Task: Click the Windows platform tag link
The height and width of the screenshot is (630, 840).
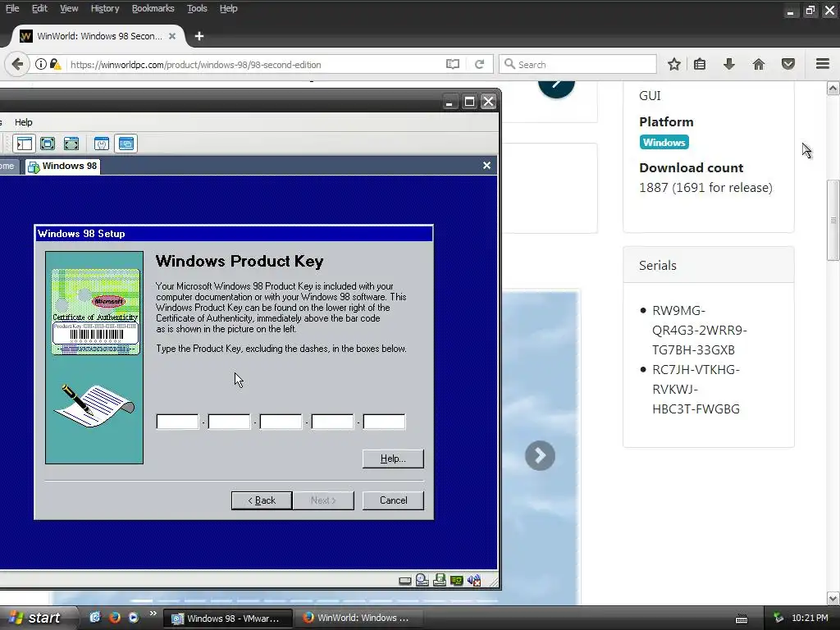Action: coord(664,143)
